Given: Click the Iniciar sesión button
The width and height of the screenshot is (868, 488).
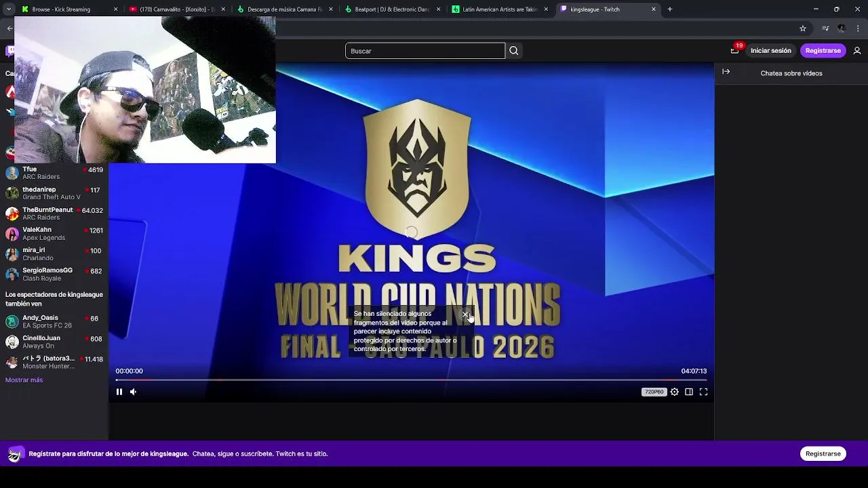Looking at the screenshot, I should (770, 51).
